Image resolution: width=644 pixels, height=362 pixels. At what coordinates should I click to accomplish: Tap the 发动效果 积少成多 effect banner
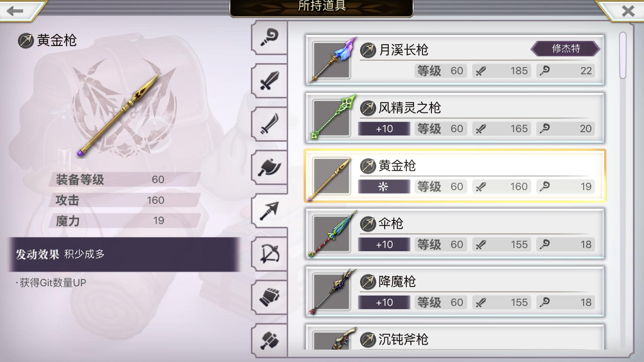(124, 254)
